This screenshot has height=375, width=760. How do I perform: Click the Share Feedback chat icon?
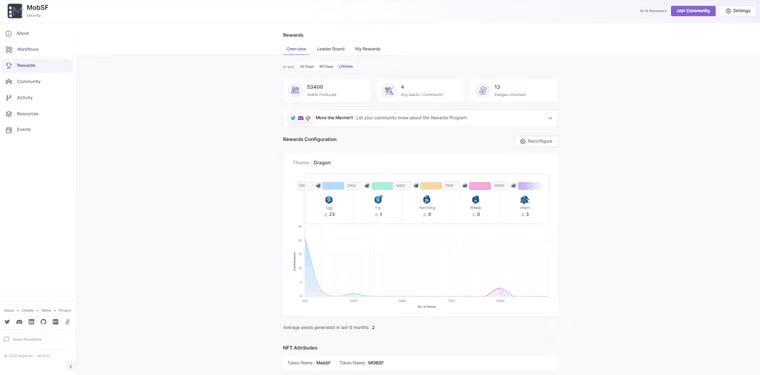point(7,339)
